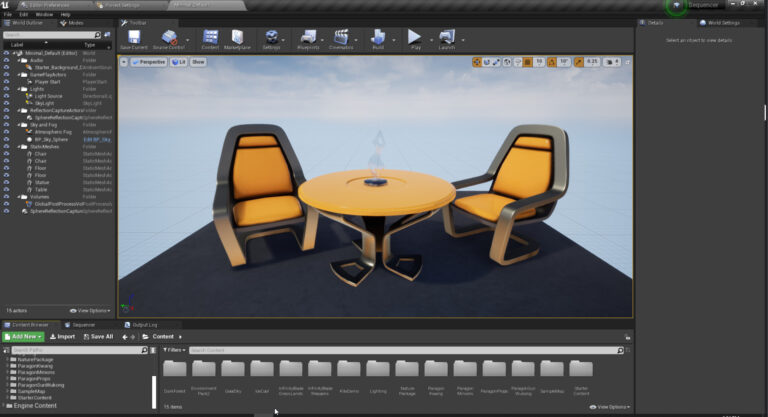The width and height of the screenshot is (768, 417).
Task: Click the Save Current toolbar icon
Action: 134,37
